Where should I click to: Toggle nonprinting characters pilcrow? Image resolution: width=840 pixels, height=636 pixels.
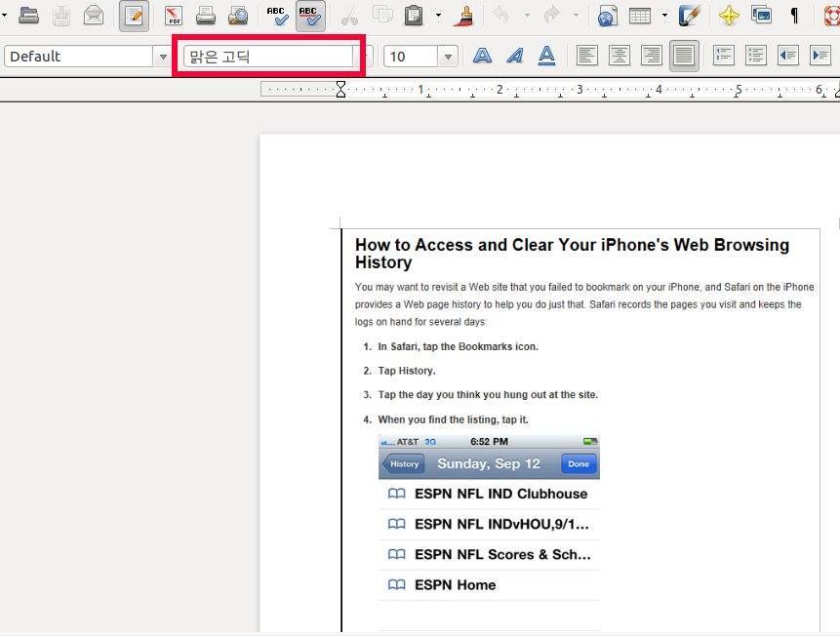[794, 16]
